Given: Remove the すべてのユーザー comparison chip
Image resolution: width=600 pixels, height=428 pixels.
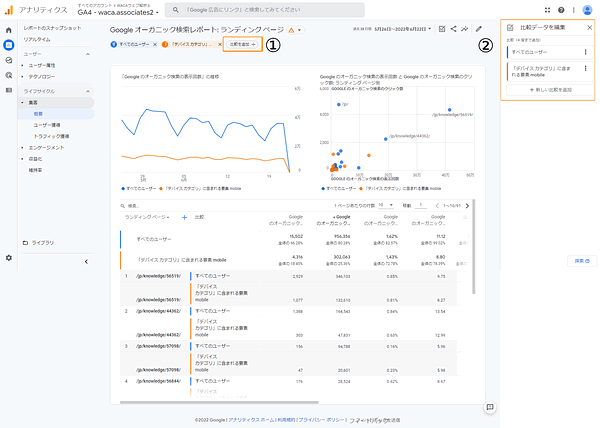Looking at the screenshot, I should (x=155, y=44).
